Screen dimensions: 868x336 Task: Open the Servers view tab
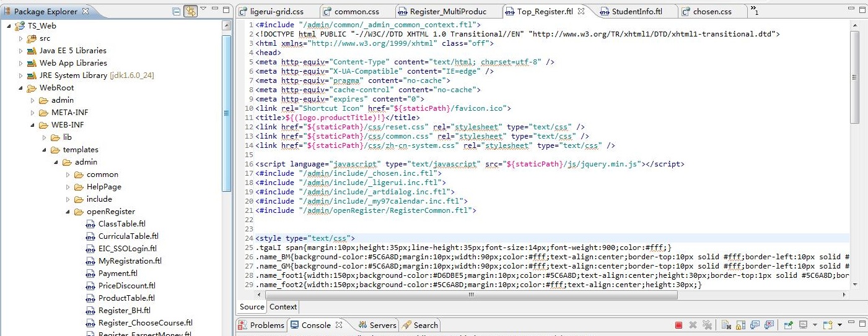[377, 325]
